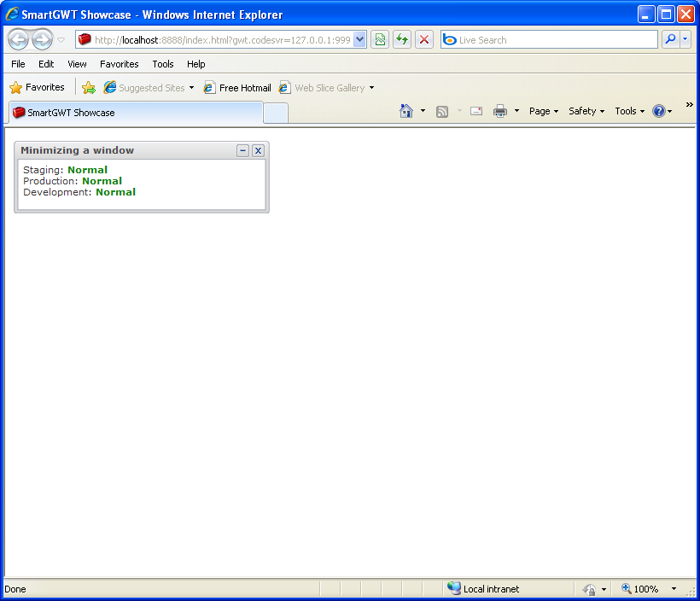Screen dimensions: 700x601
Task: Refresh the page with green arrows icon
Action: pyautogui.click(x=402, y=40)
